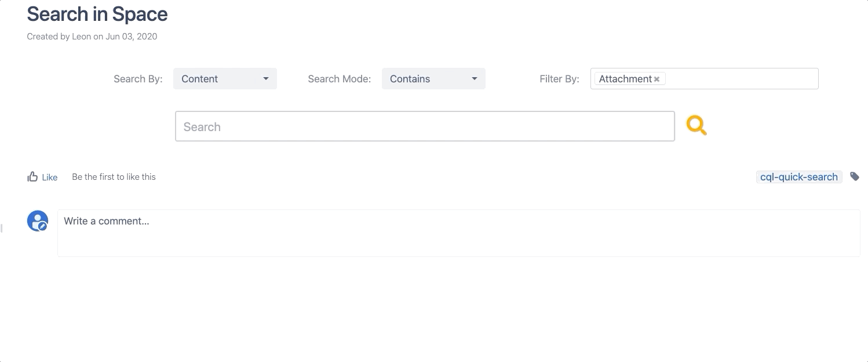Click the Search By label
The width and height of the screenshot is (868, 362).
(x=138, y=79)
